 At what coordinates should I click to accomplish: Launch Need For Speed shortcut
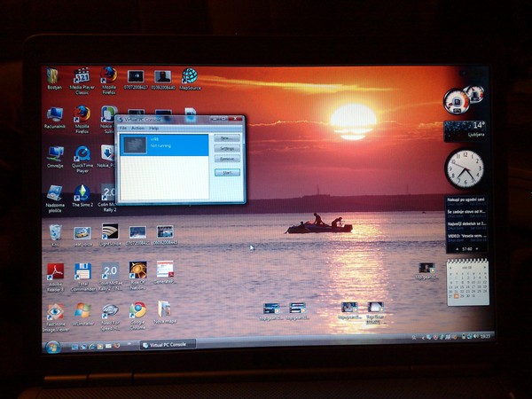click(x=110, y=317)
